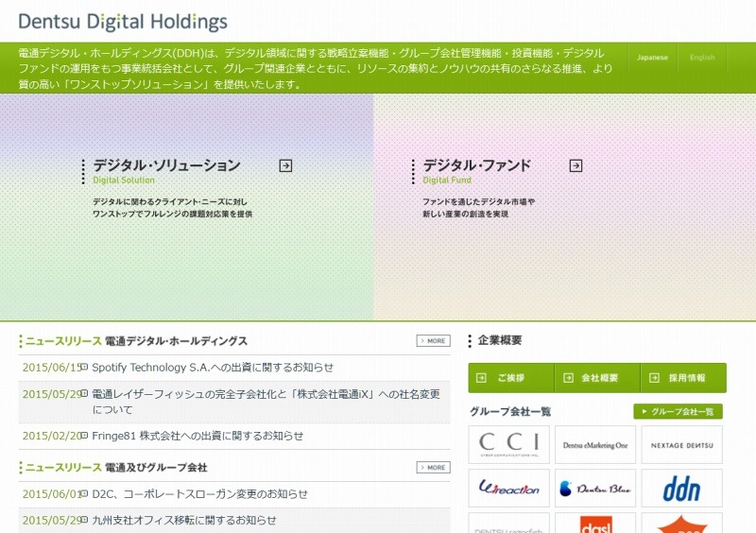
Task: Click MORE for 電通デジタル・ホールディングス news
Action: (434, 340)
